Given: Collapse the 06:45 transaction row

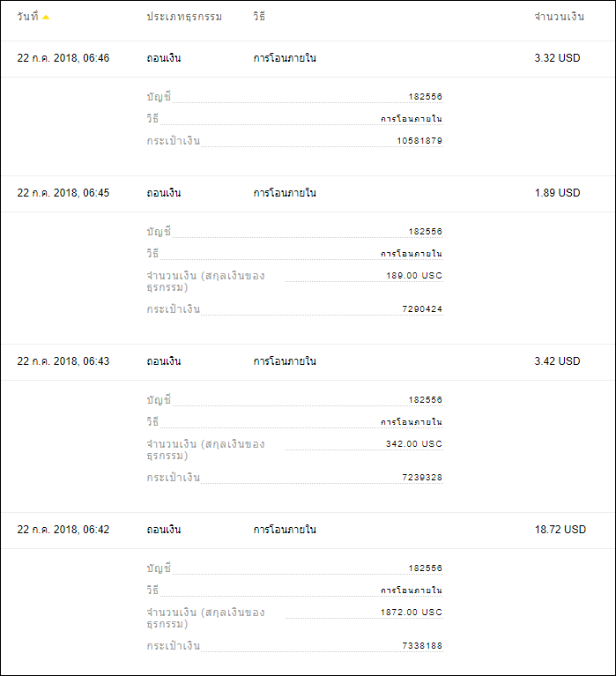Looking at the screenshot, I should [x=308, y=194].
